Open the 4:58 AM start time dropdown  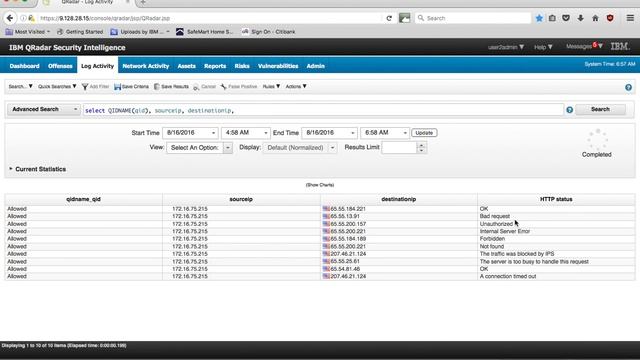(x=246, y=133)
